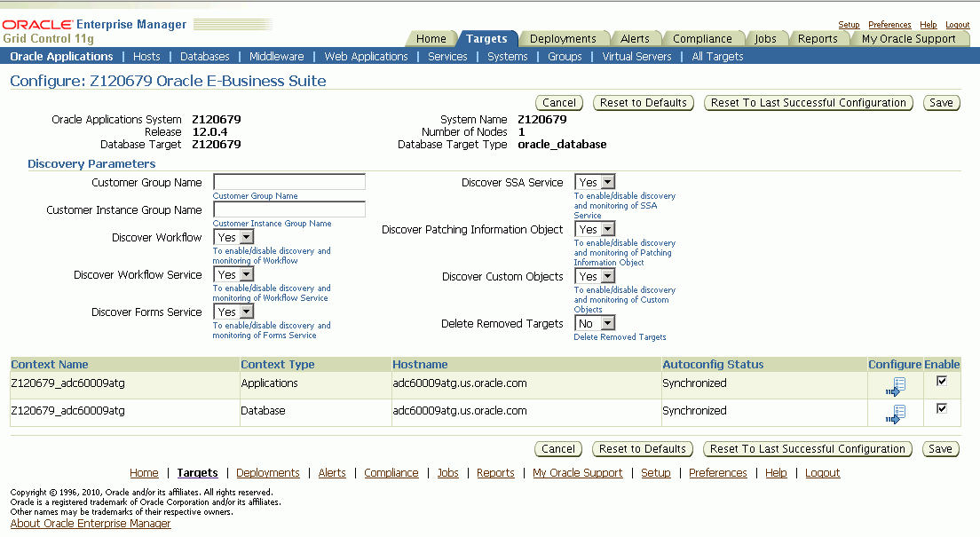Switch to the Reports tab
Image resolution: width=980 pixels, height=537 pixels.
818,39
